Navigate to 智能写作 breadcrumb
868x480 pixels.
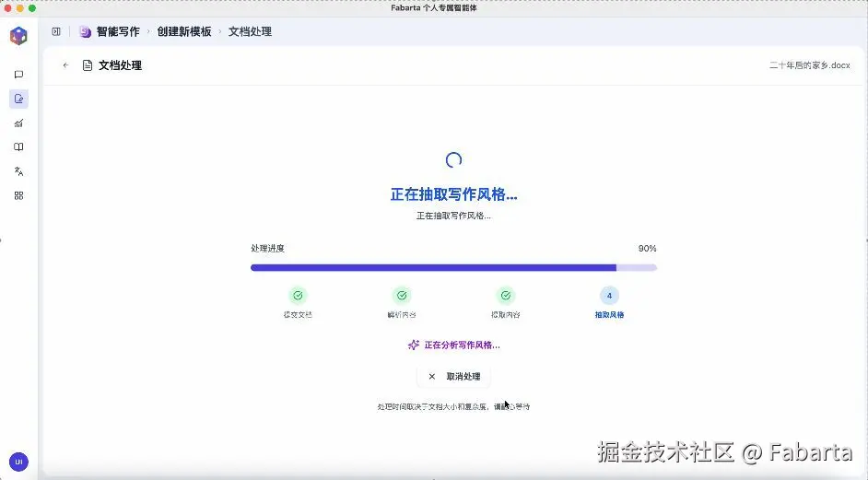click(x=118, y=31)
